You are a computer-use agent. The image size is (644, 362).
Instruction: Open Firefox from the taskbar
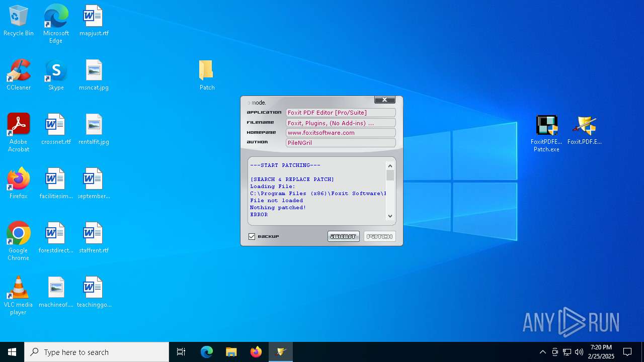[x=256, y=352]
